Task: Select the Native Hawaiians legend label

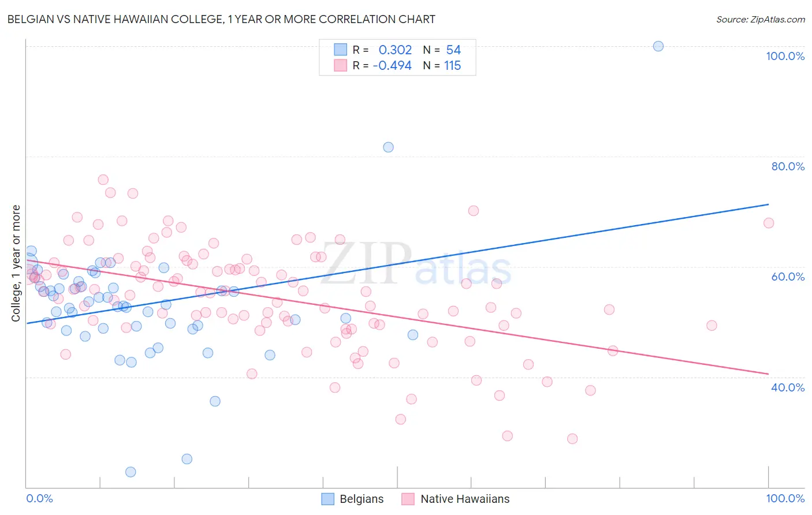Action: (465, 499)
